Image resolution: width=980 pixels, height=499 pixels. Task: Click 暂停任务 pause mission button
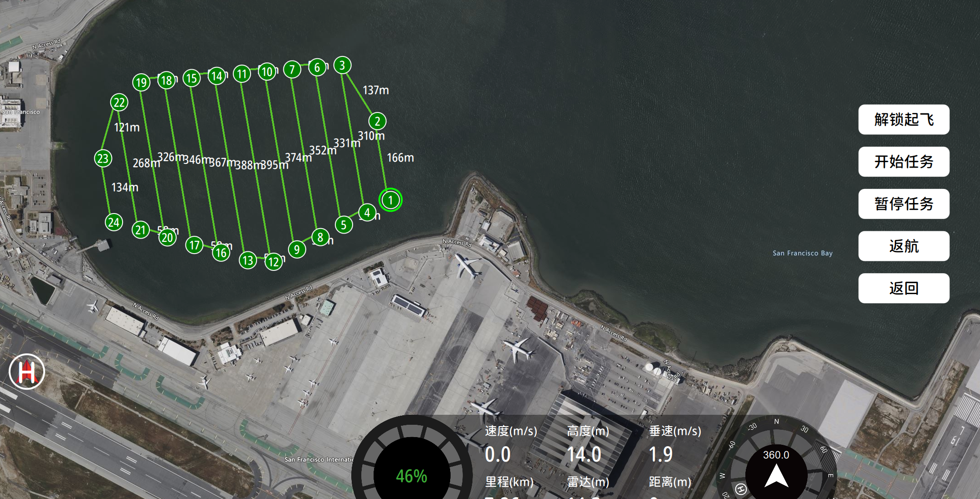point(904,204)
